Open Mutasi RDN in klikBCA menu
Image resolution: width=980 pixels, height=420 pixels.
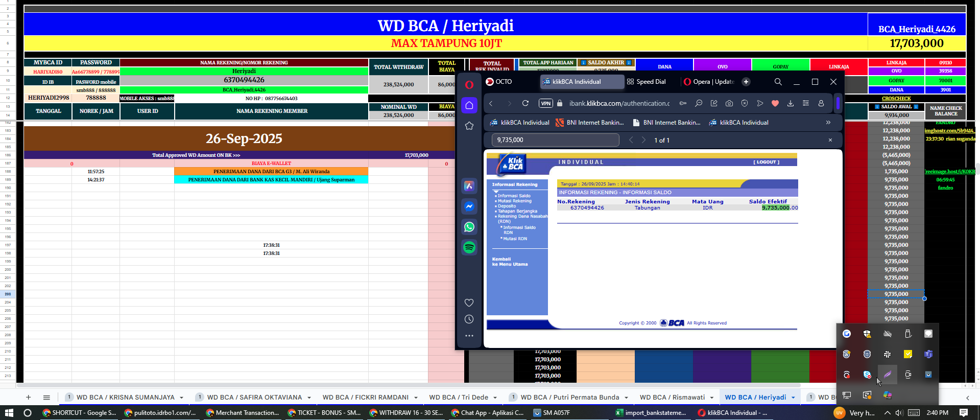515,239
